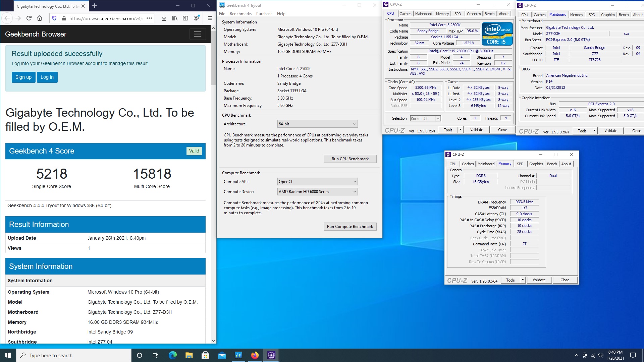644x362 pixels.
Task: Open Geekbench Purchase menu
Action: (264, 14)
